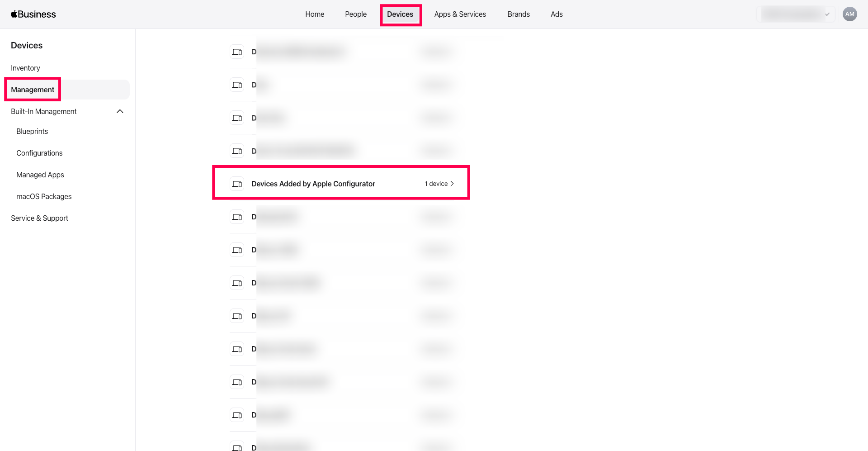Open Blueprints under Built-In Management
Screen dimensions: 868x451
pos(32,131)
